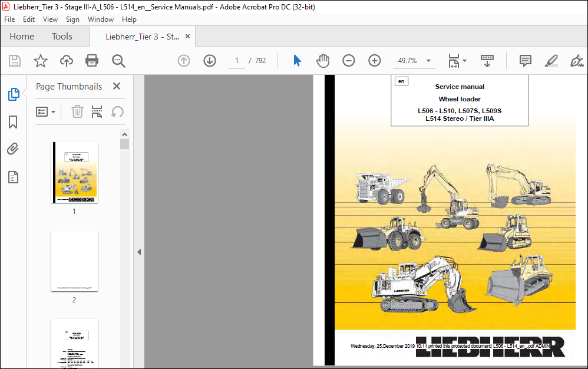
Task: Go to the next page arrow
Action: coord(210,61)
